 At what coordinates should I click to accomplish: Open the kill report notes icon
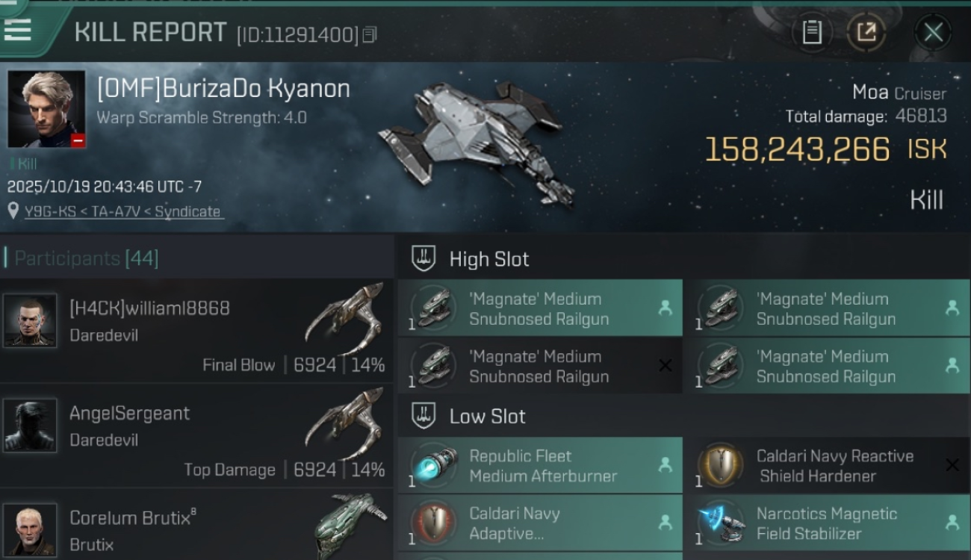click(x=812, y=32)
